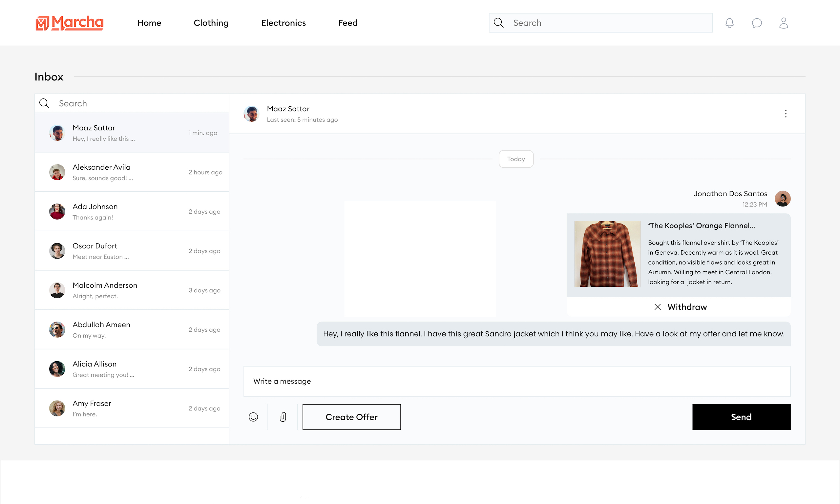Open Electronics category
The width and height of the screenshot is (840, 504).
(x=283, y=23)
